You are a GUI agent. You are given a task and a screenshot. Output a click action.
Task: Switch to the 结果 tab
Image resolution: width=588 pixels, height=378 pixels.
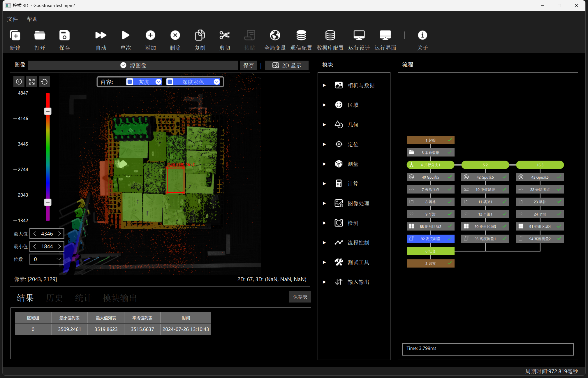25,298
